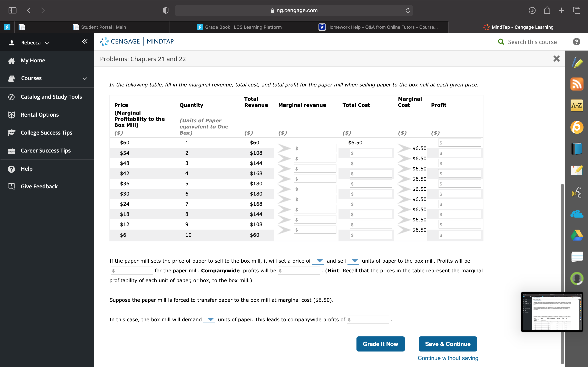The height and width of the screenshot is (367, 588).
Task: Open the price dropdown after 'set a price of'
Action: coord(318,261)
